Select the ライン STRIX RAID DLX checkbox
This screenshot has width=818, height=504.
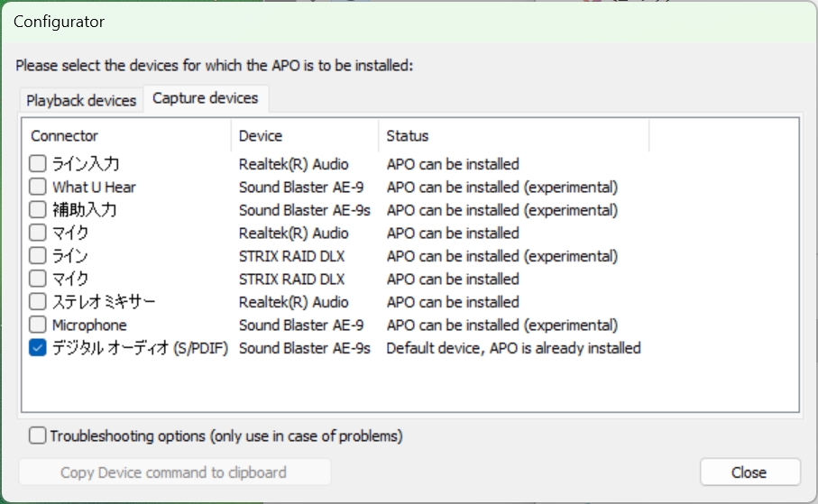pyautogui.click(x=37, y=256)
